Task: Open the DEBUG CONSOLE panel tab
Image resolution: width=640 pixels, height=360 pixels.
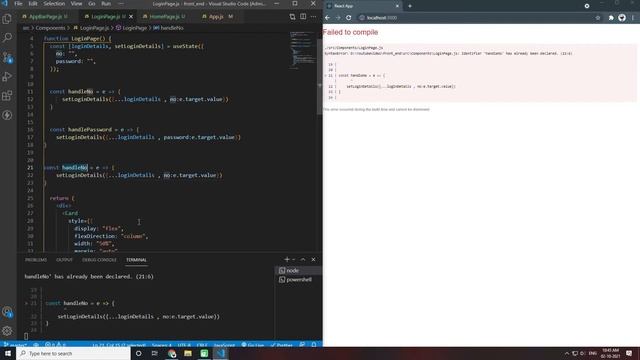Action: (99, 260)
